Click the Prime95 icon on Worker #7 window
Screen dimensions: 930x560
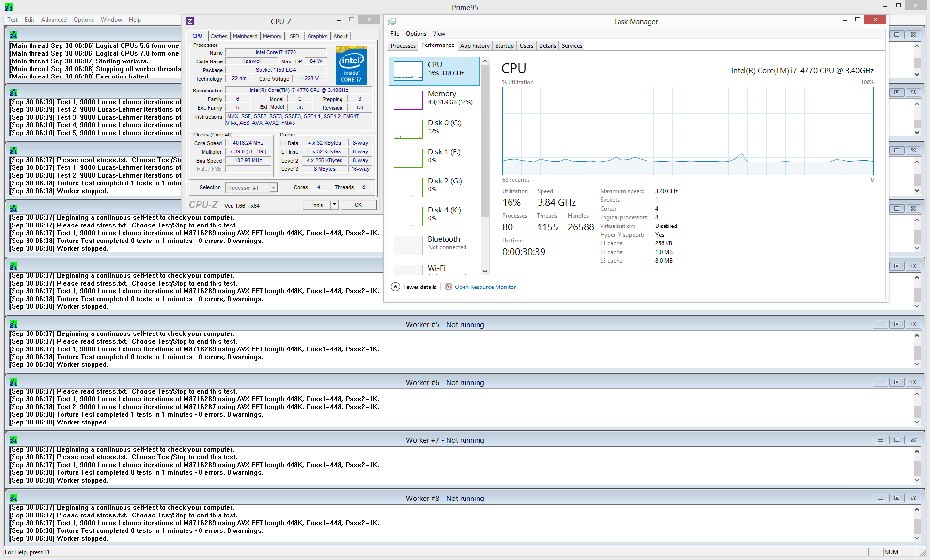(14, 440)
